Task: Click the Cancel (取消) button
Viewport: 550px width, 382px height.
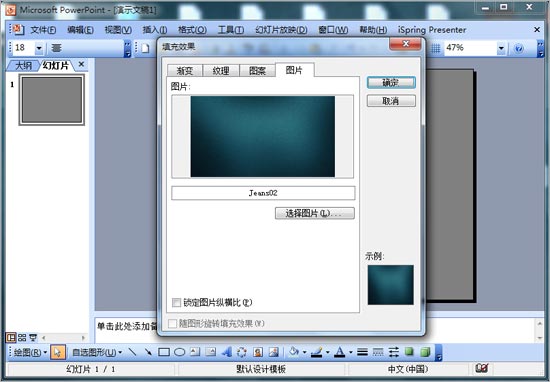Action: (x=391, y=101)
